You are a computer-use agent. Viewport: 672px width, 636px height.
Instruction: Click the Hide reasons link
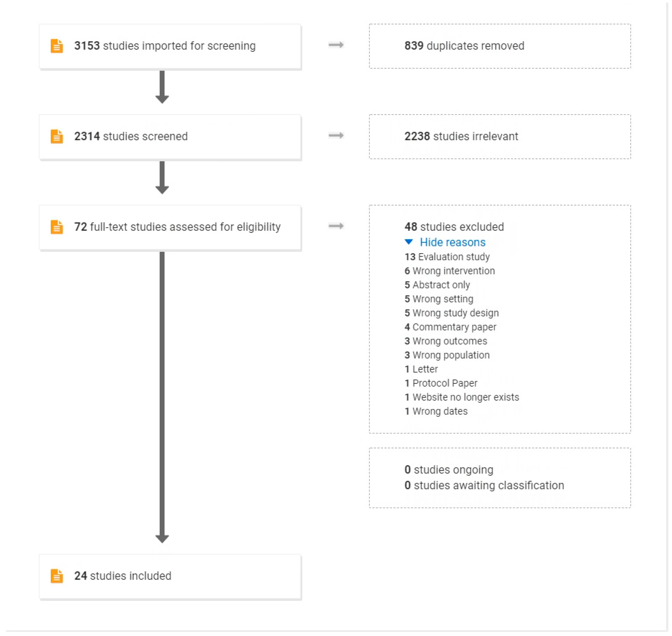[x=453, y=242]
